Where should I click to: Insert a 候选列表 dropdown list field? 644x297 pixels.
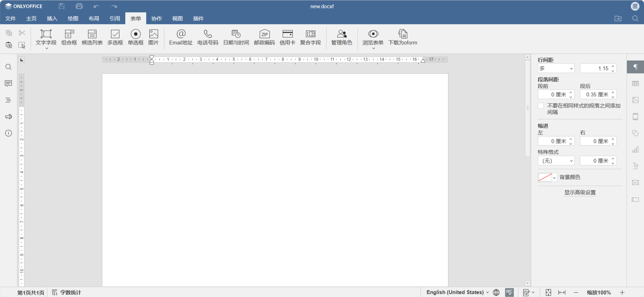point(92,37)
